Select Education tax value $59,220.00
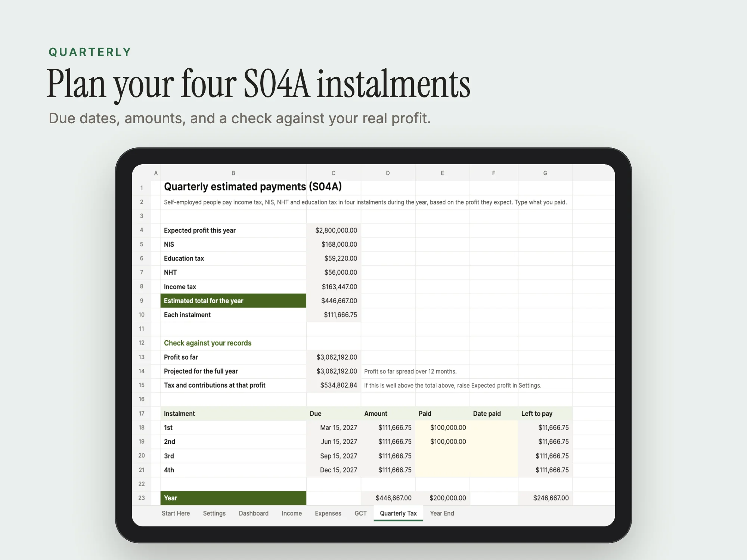 (x=334, y=258)
